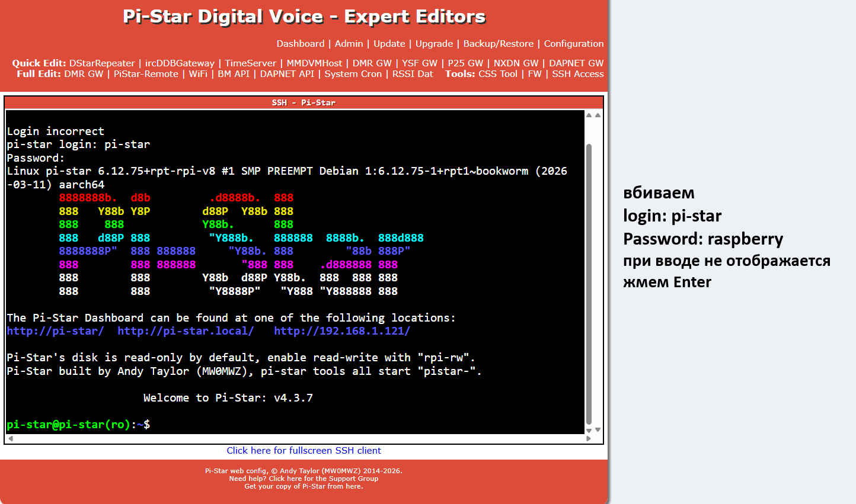Select TimeServer quick edit

250,63
